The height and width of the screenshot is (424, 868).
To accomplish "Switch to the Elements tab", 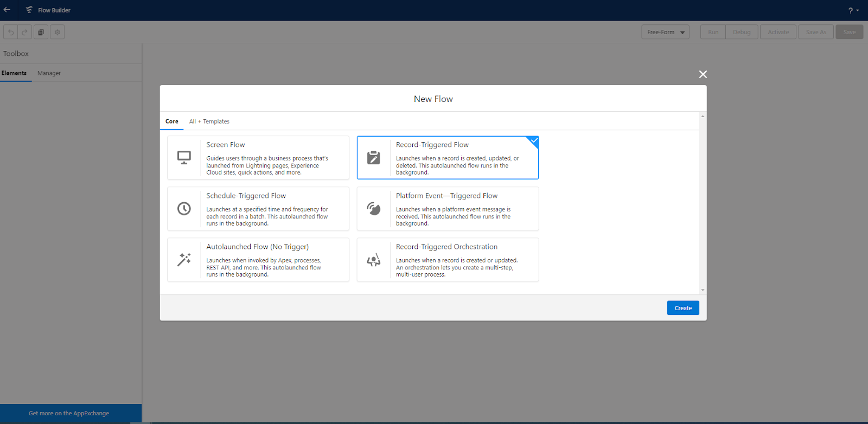I will tap(14, 73).
